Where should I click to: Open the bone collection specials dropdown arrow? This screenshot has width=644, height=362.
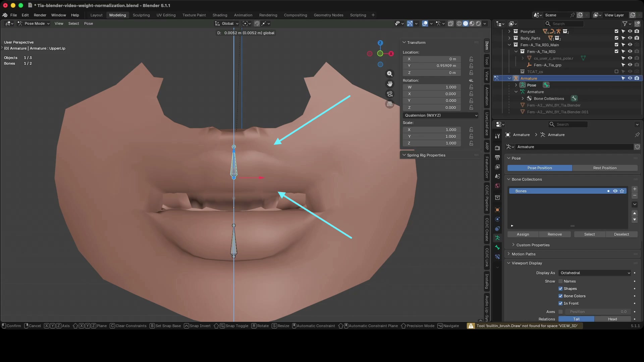(635, 204)
